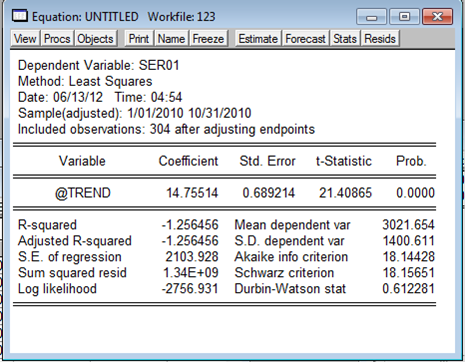Image resolution: width=466 pixels, height=363 pixels.
Task: Minimize the Equation window
Action: [371, 17]
